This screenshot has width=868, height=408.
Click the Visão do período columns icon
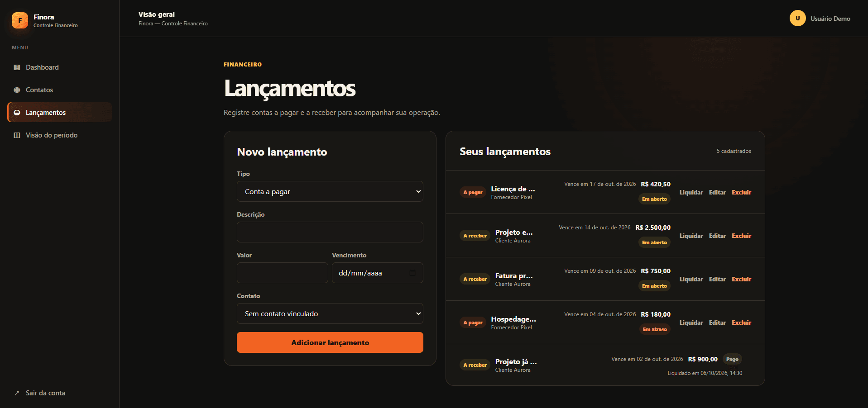coord(17,135)
